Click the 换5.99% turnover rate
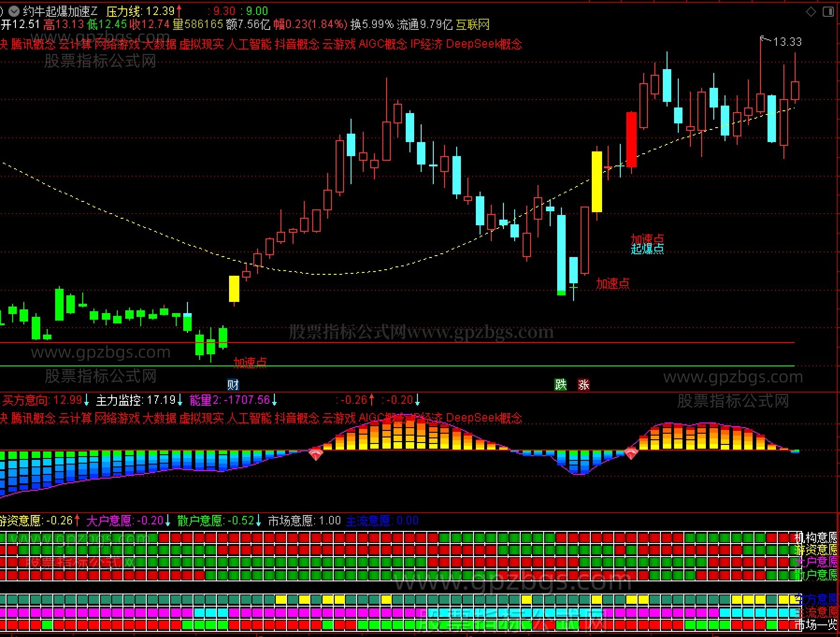 372,24
